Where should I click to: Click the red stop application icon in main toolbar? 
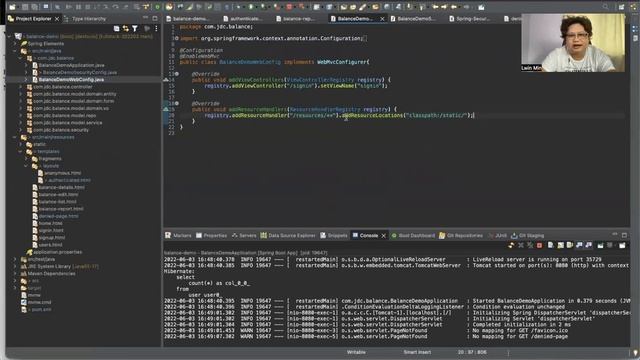(x=289, y=7)
